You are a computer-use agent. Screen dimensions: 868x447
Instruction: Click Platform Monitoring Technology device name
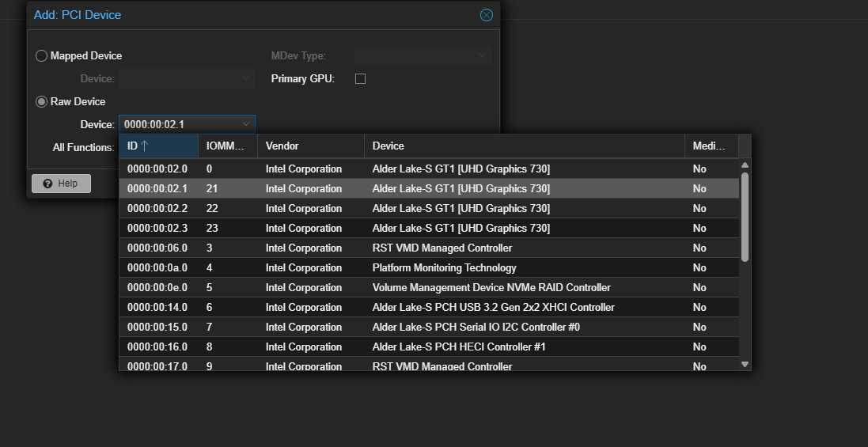pyautogui.click(x=444, y=267)
